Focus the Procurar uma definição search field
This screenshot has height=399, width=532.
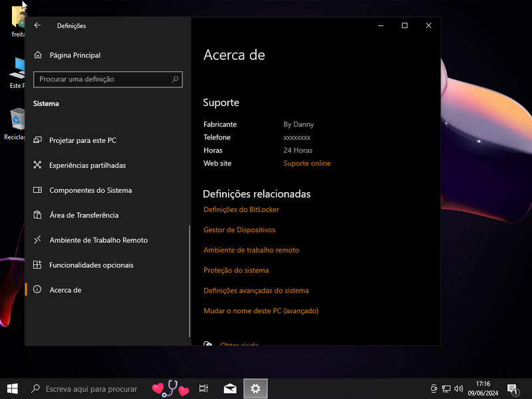click(108, 79)
